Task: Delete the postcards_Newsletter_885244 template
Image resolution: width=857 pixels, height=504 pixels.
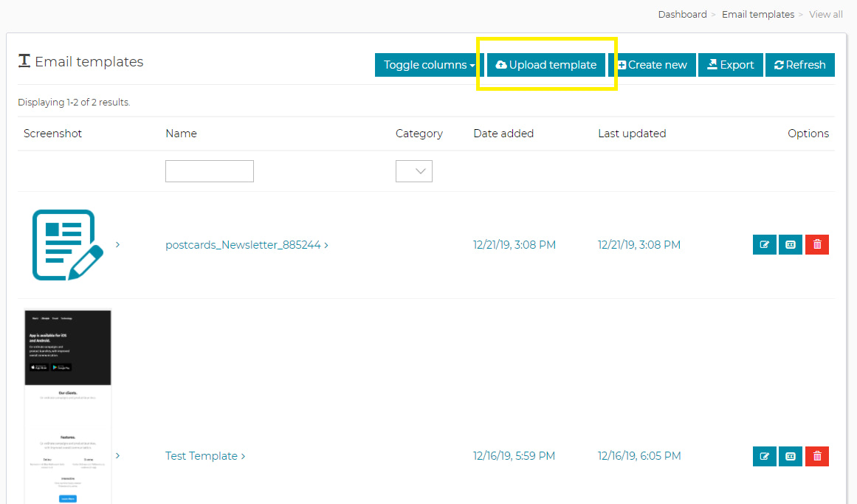Action: [x=817, y=244]
